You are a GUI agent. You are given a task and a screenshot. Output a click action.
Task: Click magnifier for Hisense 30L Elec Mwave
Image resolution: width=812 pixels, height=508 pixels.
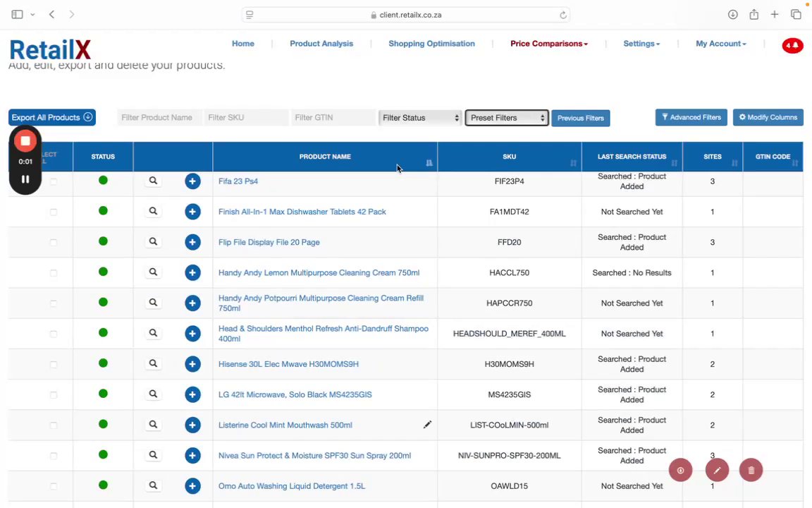[x=153, y=364]
